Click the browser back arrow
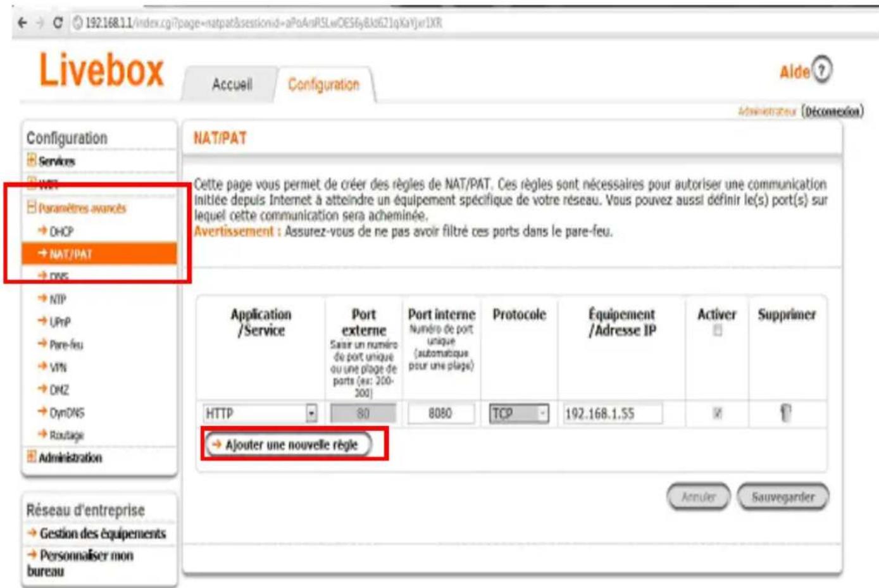879x588 pixels. (x=23, y=23)
